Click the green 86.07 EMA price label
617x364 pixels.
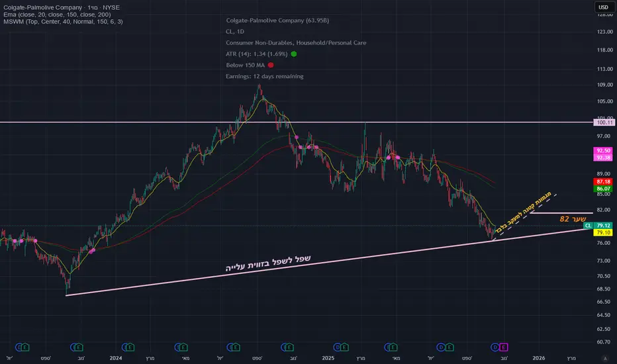pyautogui.click(x=603, y=189)
